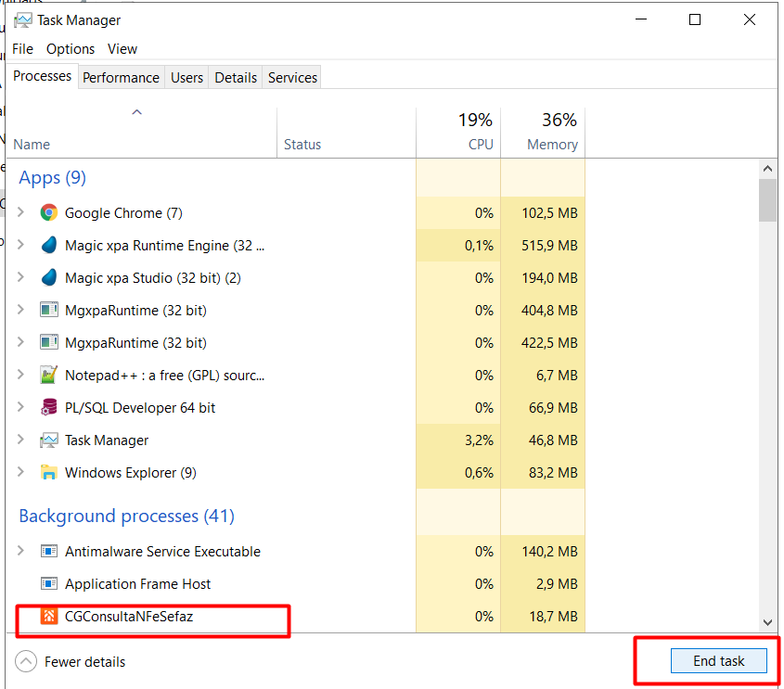Collapse view with Fewer details

pos(72,662)
